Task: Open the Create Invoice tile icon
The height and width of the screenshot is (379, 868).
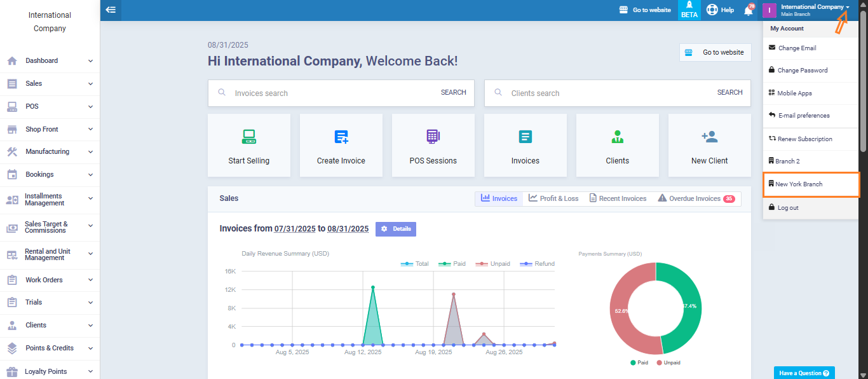Action: pos(341,137)
